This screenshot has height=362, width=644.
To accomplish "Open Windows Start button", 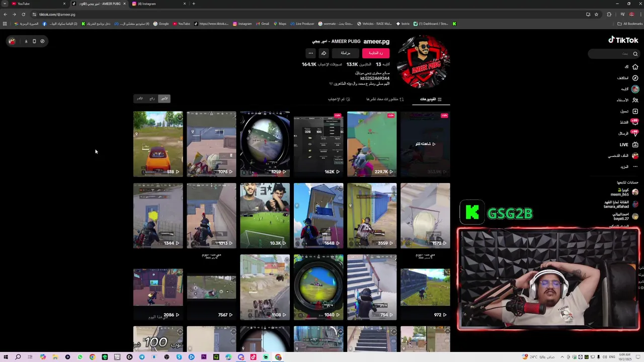I will coord(5,357).
